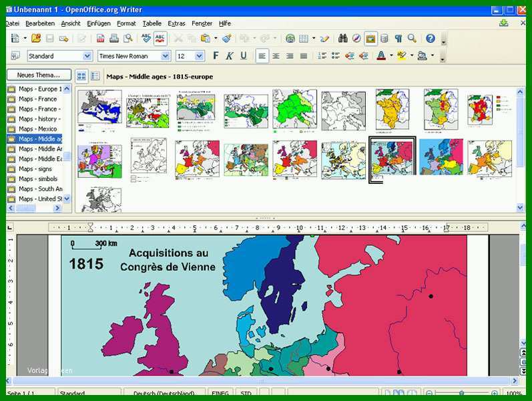532x401 pixels.
Task: Click the zoom slider in status bar
Action: pos(461,393)
